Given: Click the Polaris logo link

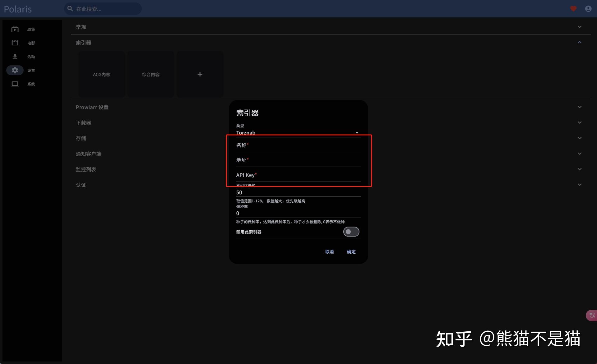Looking at the screenshot, I should point(18,9).
